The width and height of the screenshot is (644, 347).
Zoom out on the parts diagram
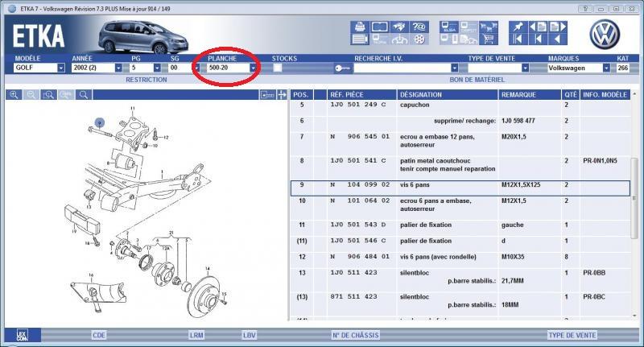pos(31,95)
